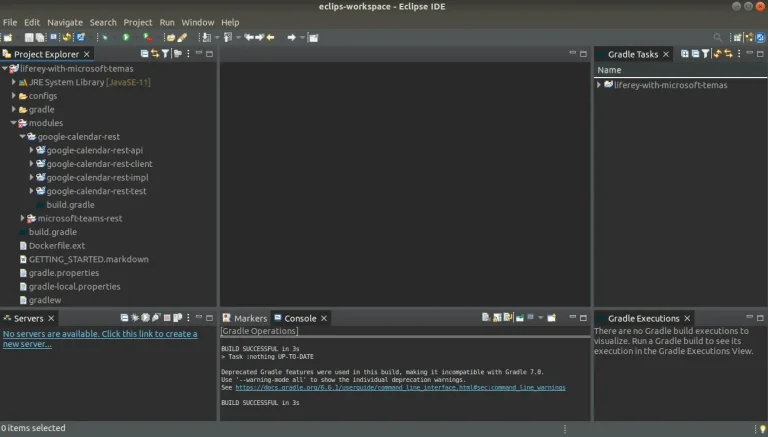768x437 pixels.
Task: Click the Save All toolbar icon
Action: click(40, 37)
